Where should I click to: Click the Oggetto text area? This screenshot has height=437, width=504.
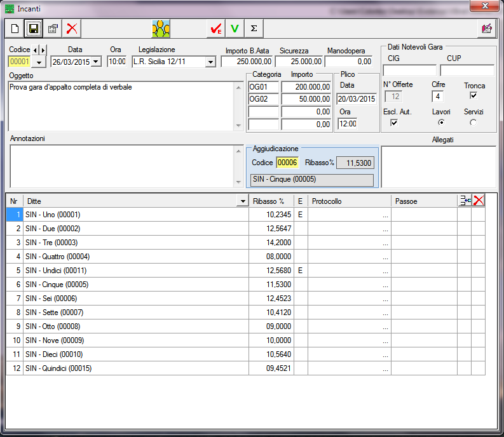[121, 106]
